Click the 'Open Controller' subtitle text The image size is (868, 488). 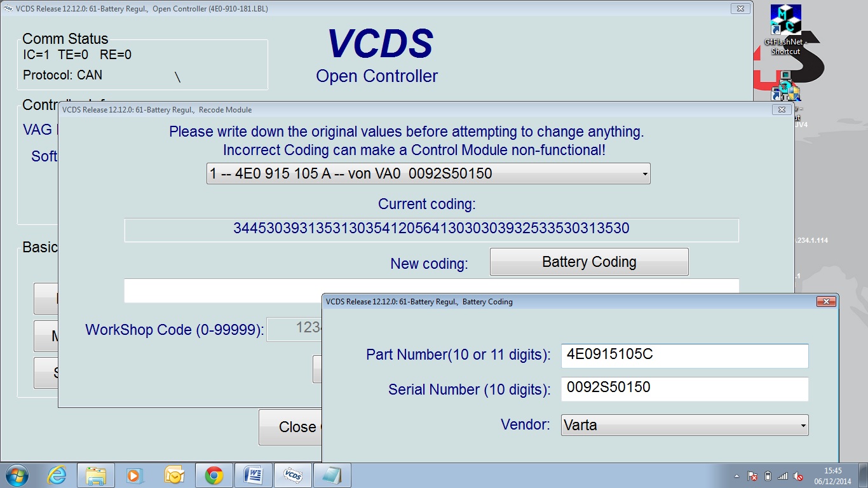coord(377,76)
